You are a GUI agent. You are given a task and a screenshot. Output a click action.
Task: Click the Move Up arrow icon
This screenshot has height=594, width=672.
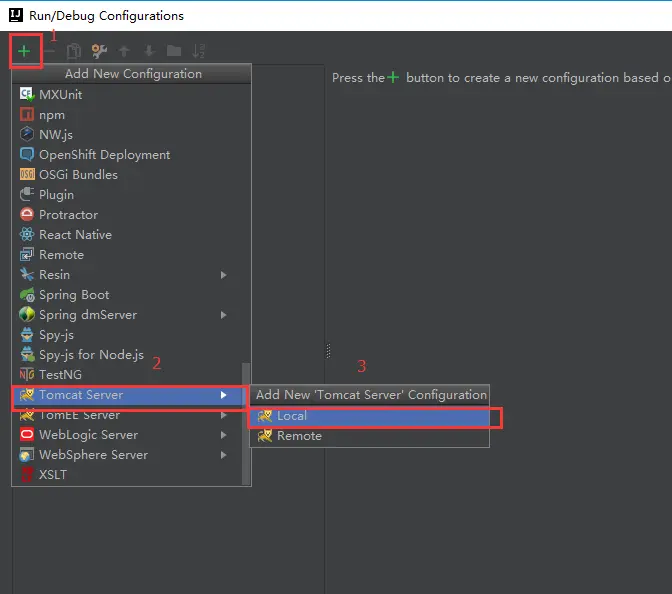[124, 51]
